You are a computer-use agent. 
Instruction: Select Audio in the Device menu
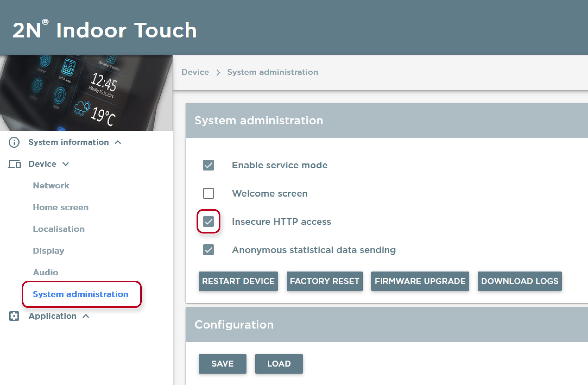45,273
